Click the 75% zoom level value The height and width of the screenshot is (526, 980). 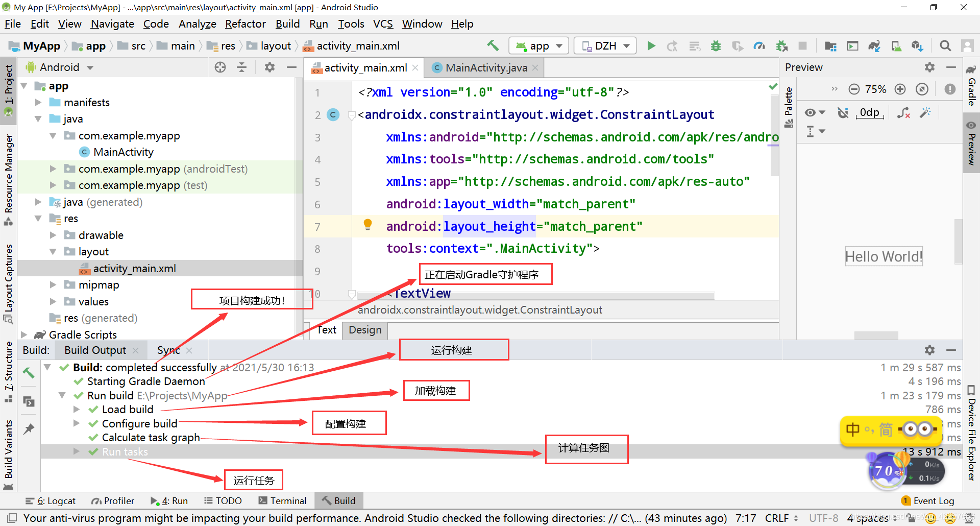[x=876, y=89]
